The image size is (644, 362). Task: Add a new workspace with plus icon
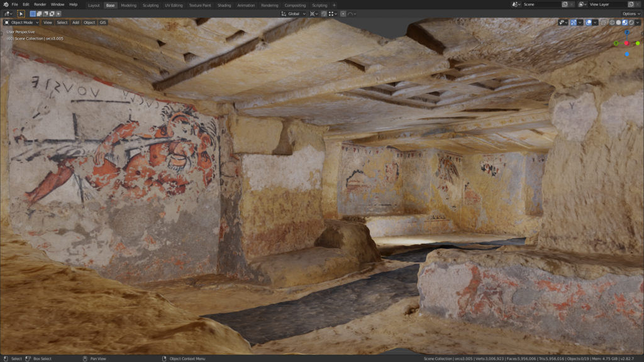[x=334, y=5]
